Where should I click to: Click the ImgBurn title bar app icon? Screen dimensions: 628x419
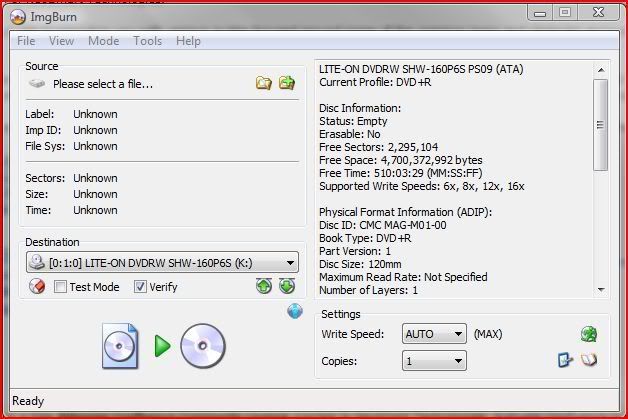coord(18,17)
